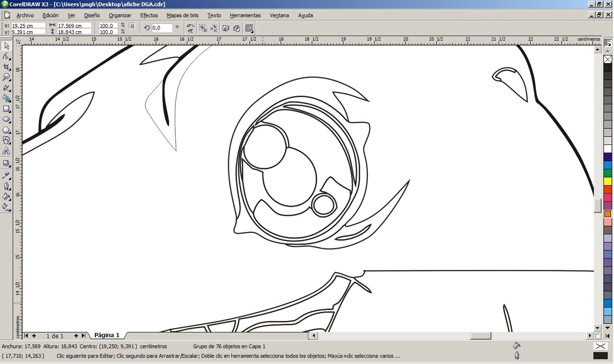Open the Mapas de bits menu
This screenshot has height=364, width=614.
(x=182, y=15)
